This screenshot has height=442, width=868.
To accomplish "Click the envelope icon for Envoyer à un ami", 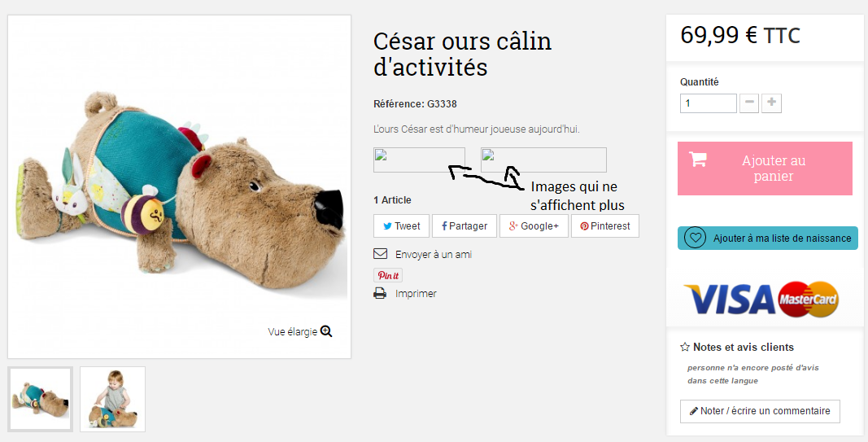I will click(380, 254).
